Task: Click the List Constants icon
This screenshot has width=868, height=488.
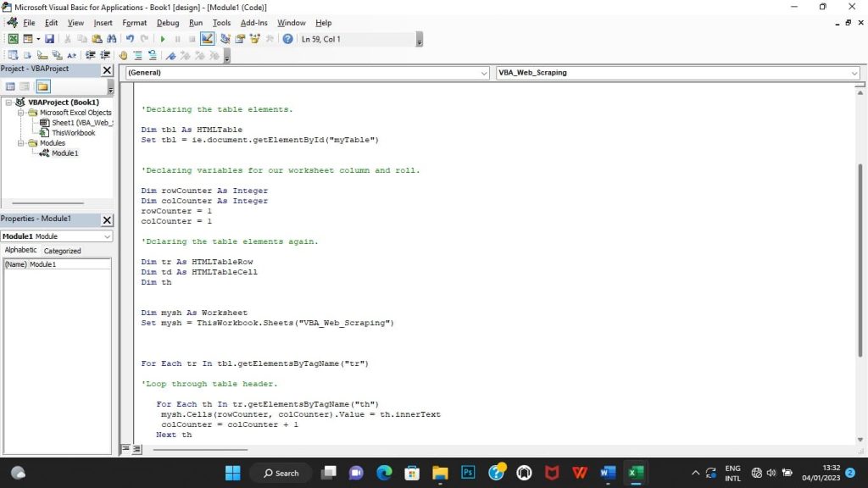Action: pyautogui.click(x=27, y=55)
